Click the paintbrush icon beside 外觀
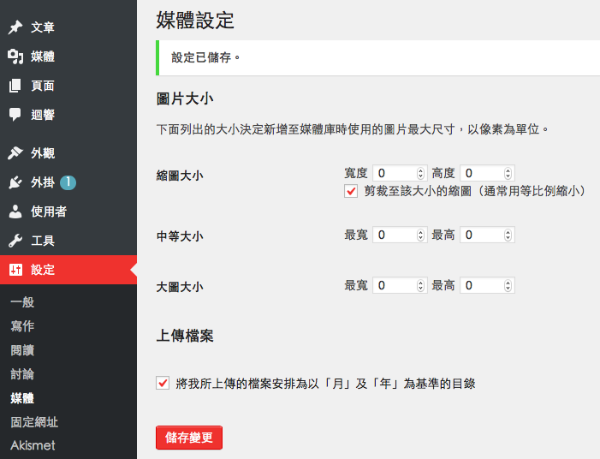Screen dimensions: 600x459 point(15,153)
